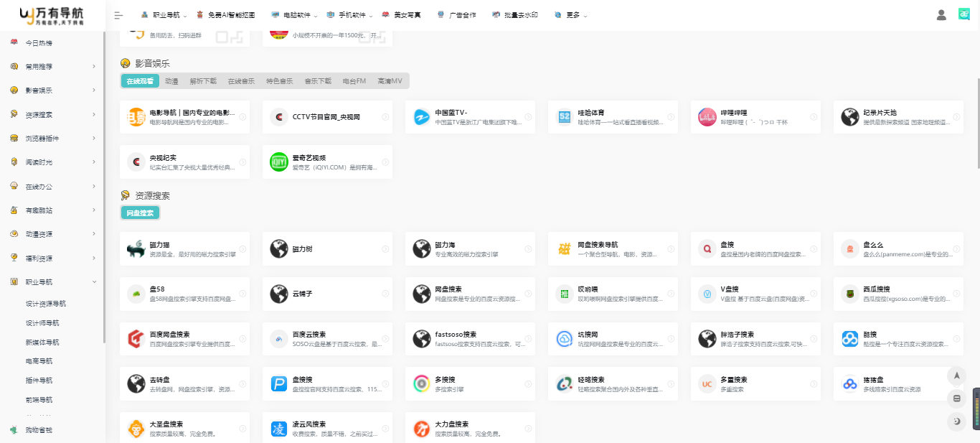Viewport: 980px width, 443px height.
Task: Open the fastsoso搜索 card
Action: [469, 339]
